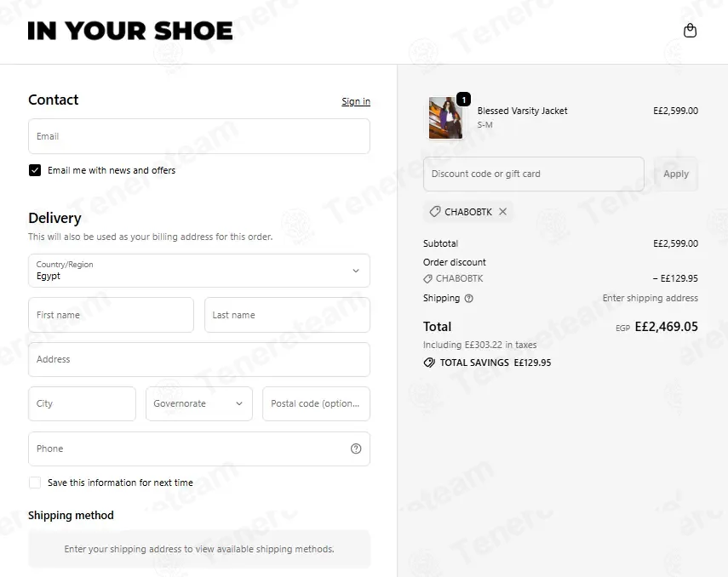
Task: Click the Blessed Varsity Jacket thumbnail
Action: pyautogui.click(x=445, y=118)
